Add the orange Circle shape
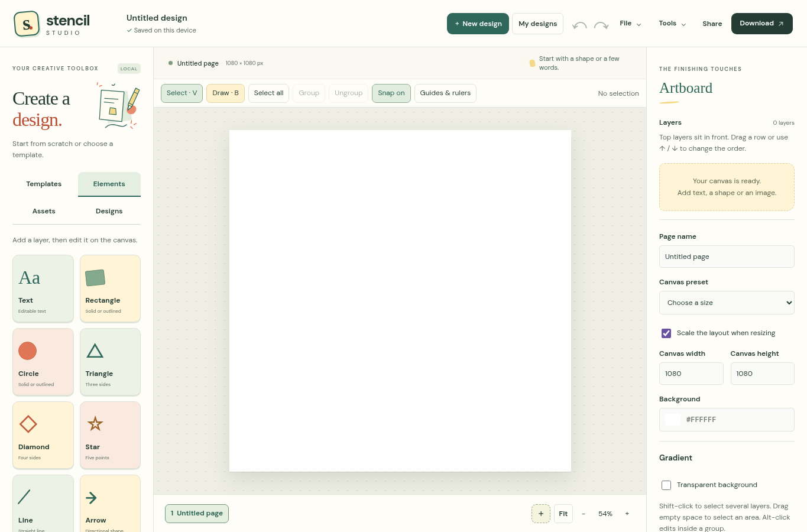This screenshot has width=807, height=532. (x=43, y=362)
